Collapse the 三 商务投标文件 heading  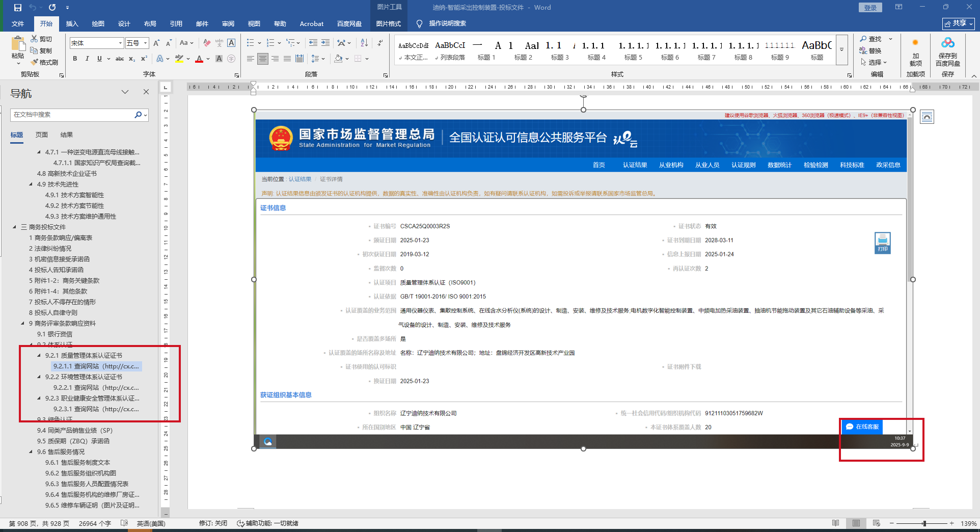pos(15,227)
